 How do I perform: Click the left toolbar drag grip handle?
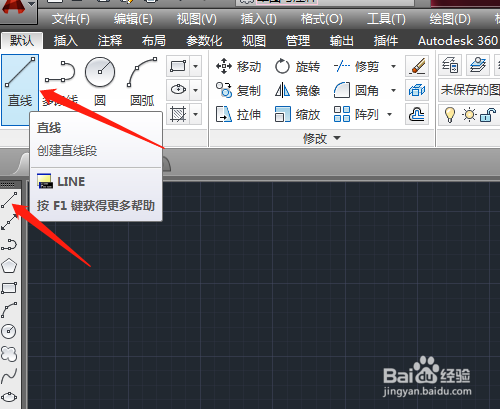click(8, 184)
